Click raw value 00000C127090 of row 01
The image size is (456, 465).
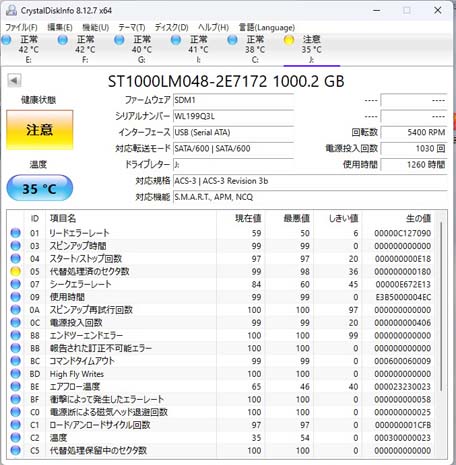tap(403, 233)
